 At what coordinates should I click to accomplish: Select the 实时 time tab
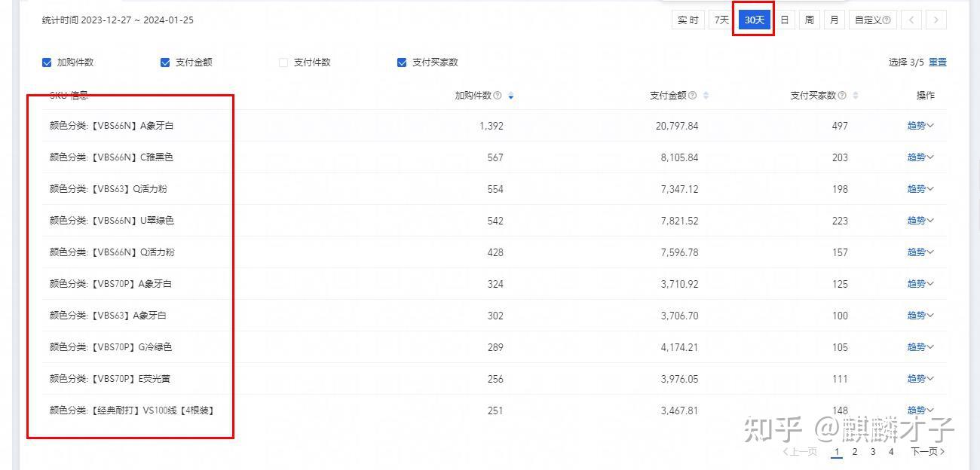click(x=688, y=20)
